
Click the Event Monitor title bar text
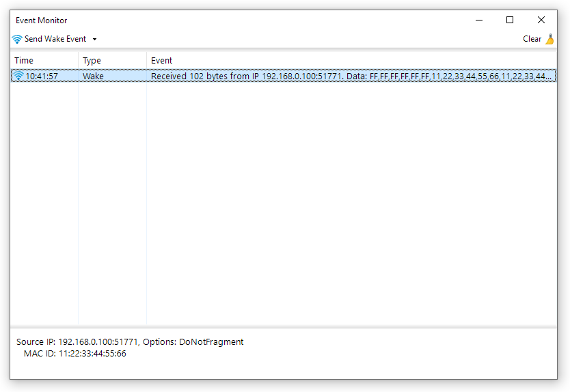click(x=42, y=20)
